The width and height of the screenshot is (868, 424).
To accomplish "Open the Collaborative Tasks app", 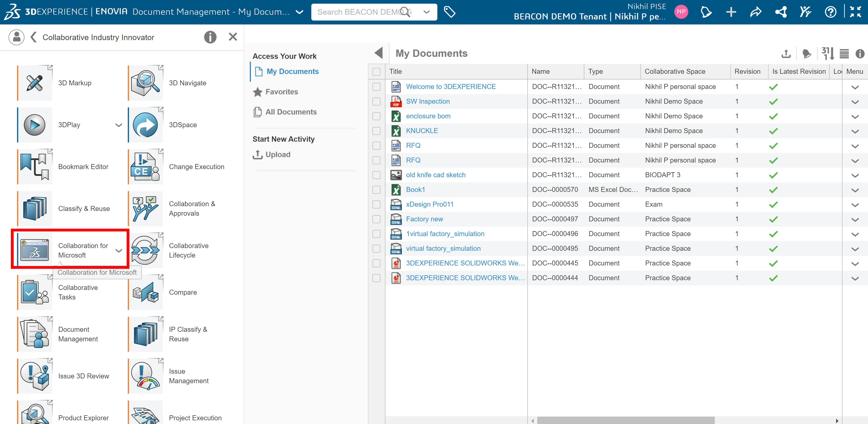I will 35,292.
